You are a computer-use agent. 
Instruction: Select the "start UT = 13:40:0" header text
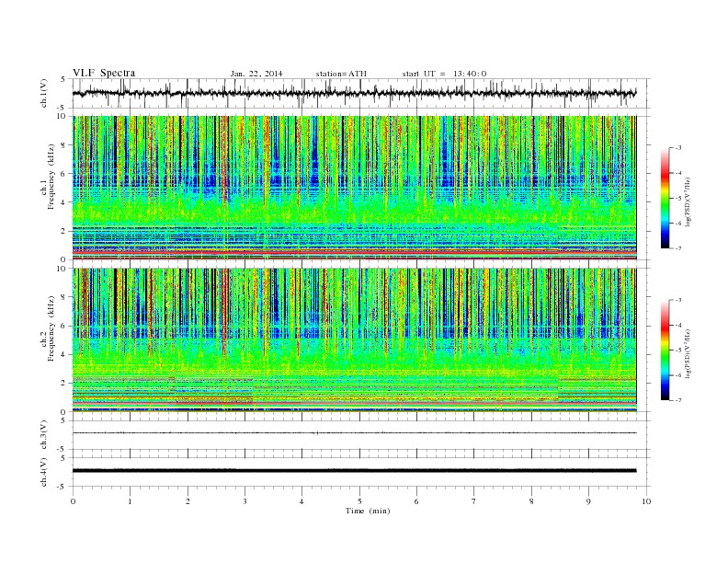click(444, 74)
